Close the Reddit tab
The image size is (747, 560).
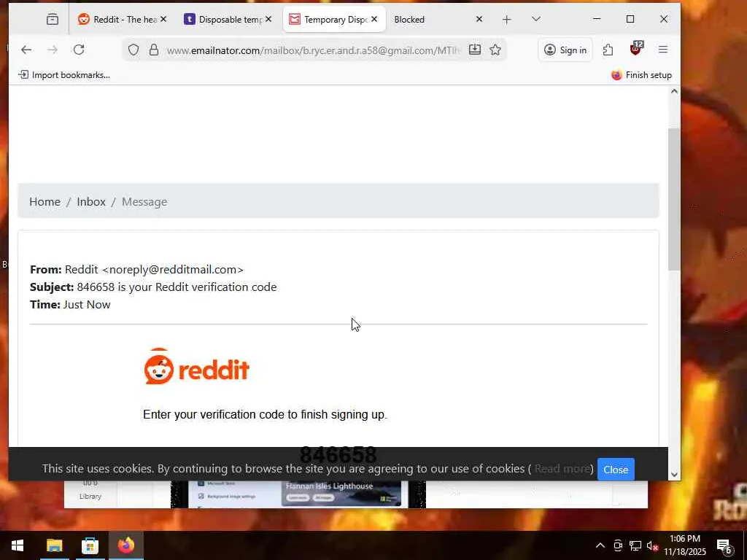(x=163, y=19)
